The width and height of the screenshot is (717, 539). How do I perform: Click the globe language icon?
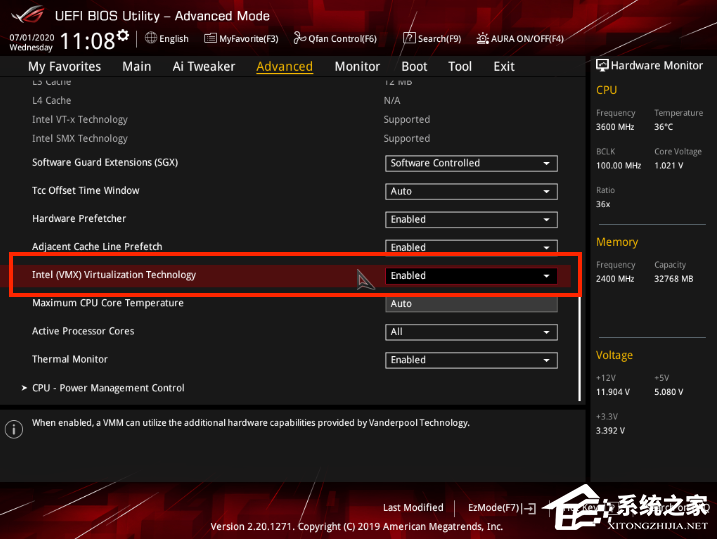pyautogui.click(x=151, y=38)
